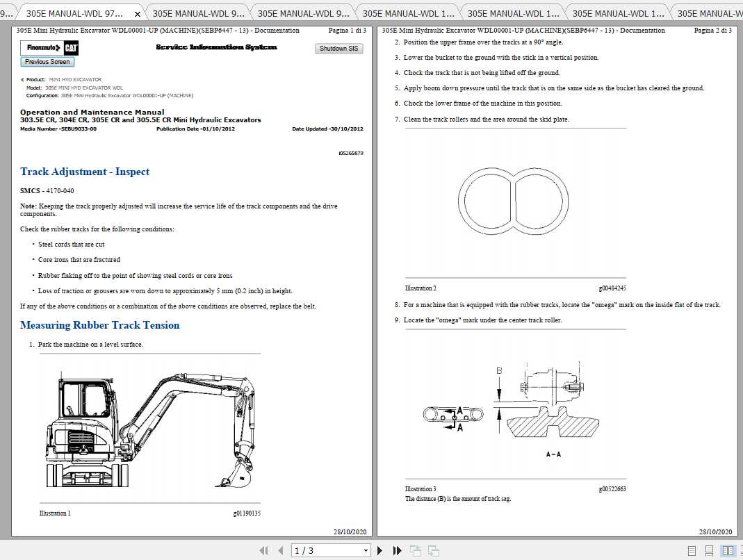The width and height of the screenshot is (743, 560).
Task: Click the document ID i05265879
Action: point(351,153)
